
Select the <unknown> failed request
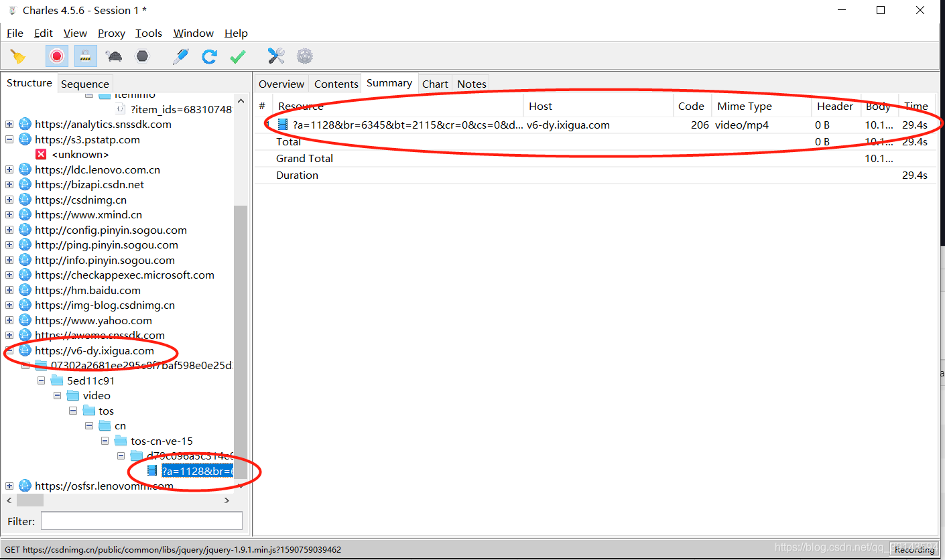pos(80,155)
